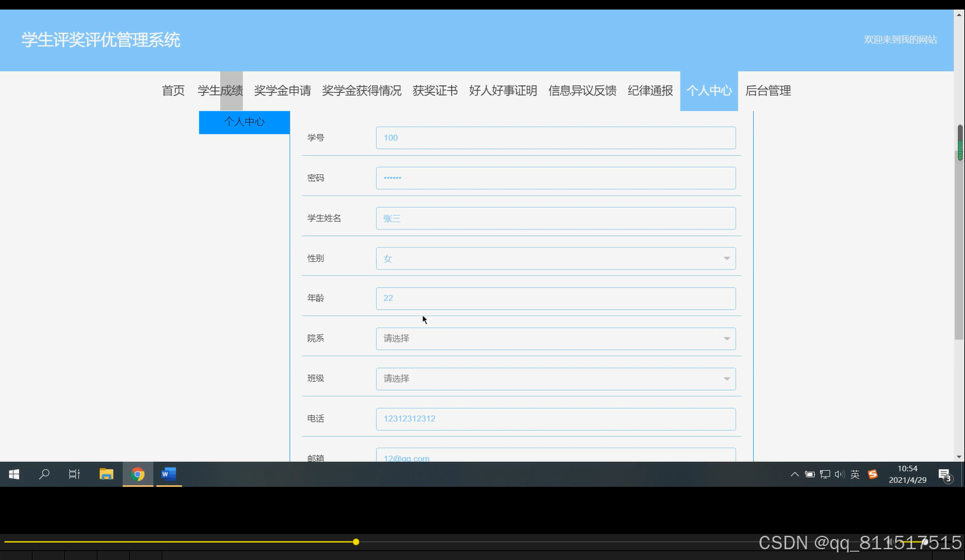Screen dimensions: 965x560
Task: Click the yellow video progress marker
Action: coord(356,542)
